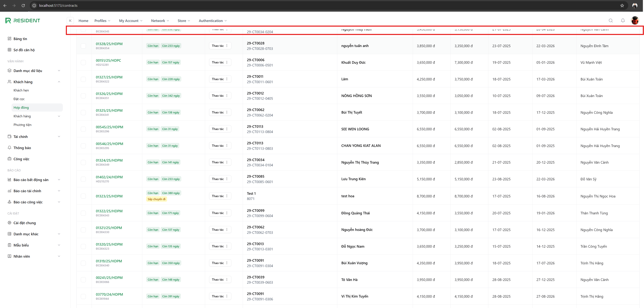644x308 pixels.
Task: Click the browser address bar URL
Action: coord(58,5)
